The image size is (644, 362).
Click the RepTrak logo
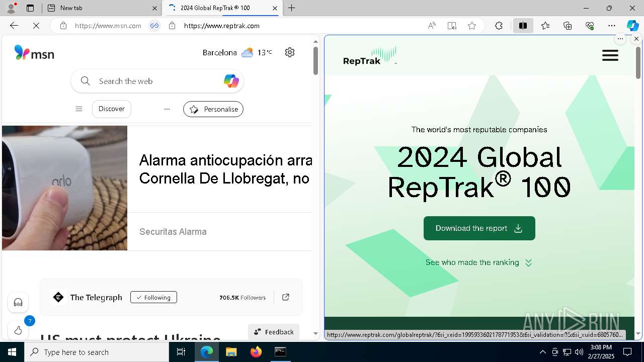click(370, 55)
